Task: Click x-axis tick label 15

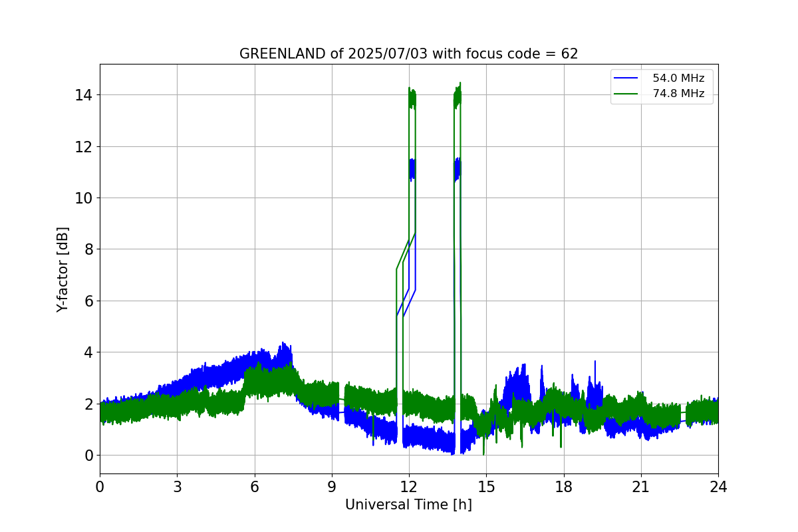Action: tap(486, 487)
